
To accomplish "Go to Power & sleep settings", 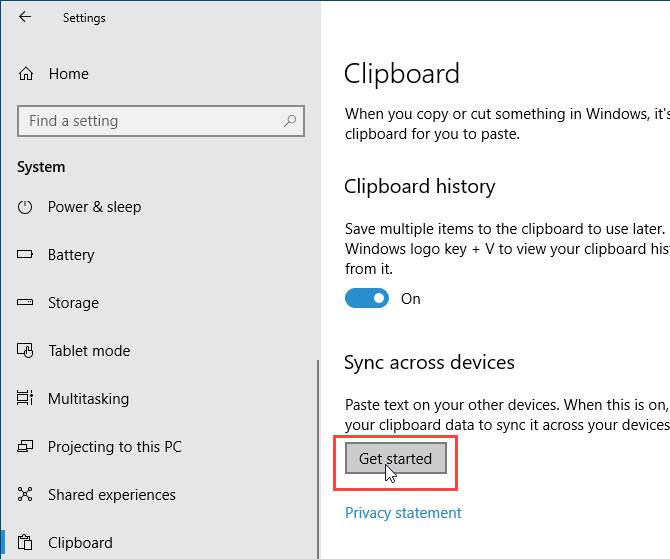I will click(94, 207).
